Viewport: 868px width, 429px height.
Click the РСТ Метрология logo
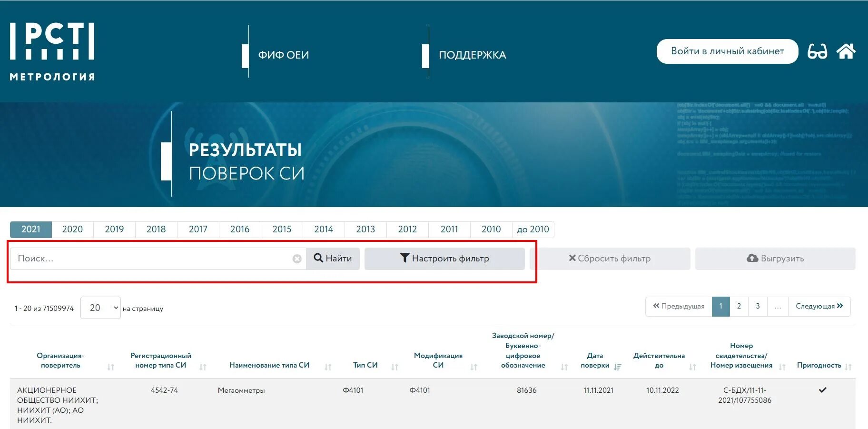(52, 51)
